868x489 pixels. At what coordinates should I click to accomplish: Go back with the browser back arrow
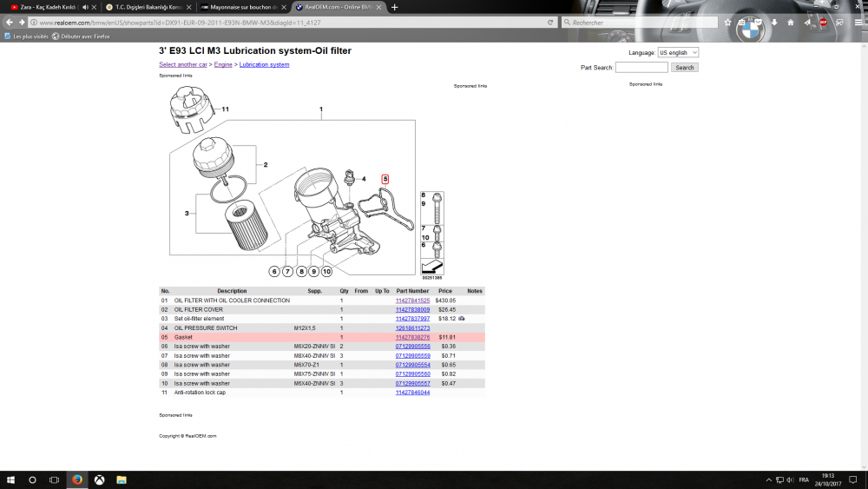coord(10,23)
